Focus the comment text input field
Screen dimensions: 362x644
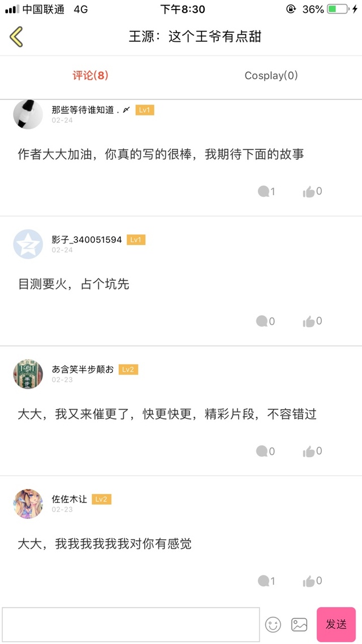(x=131, y=624)
